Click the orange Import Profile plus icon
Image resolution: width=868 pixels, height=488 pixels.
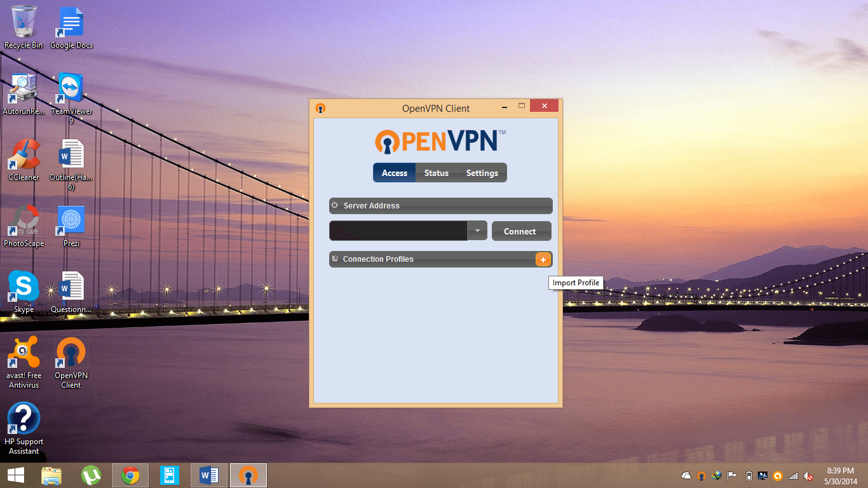point(543,259)
